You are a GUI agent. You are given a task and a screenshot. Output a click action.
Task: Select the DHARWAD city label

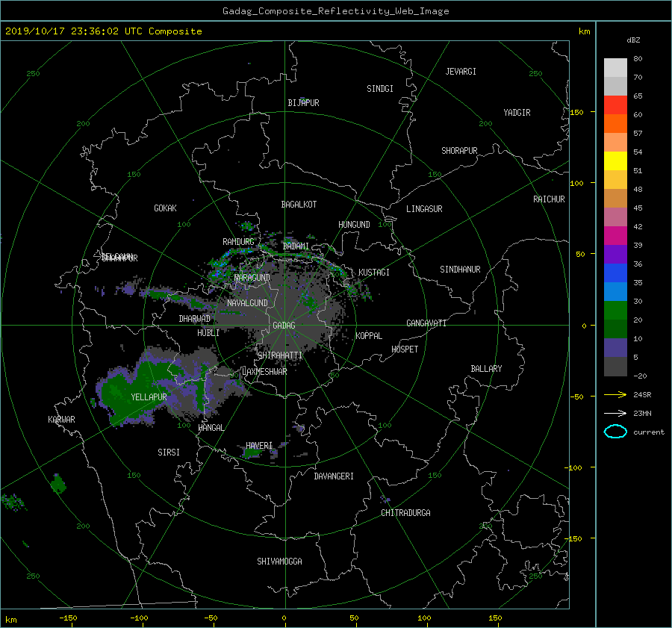[x=195, y=319]
